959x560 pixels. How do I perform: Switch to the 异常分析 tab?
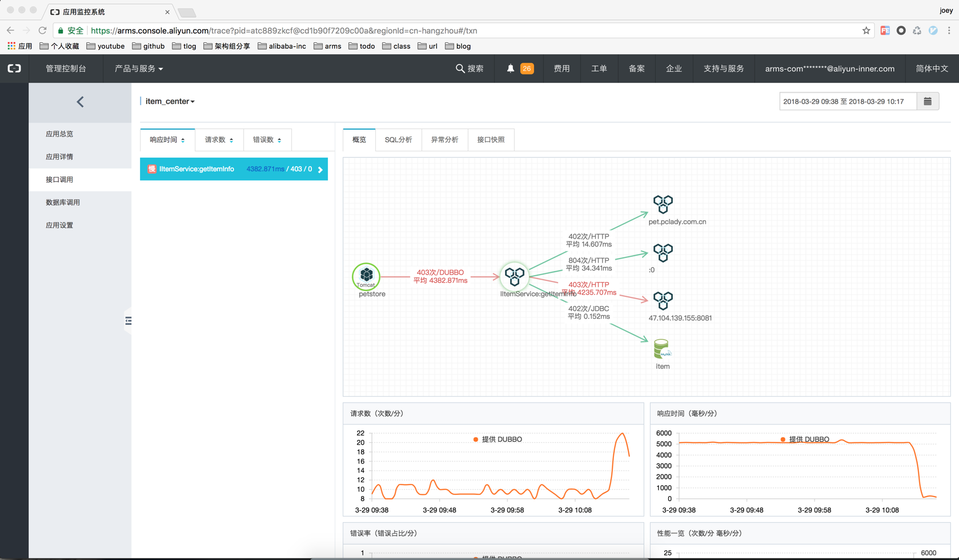coord(444,140)
